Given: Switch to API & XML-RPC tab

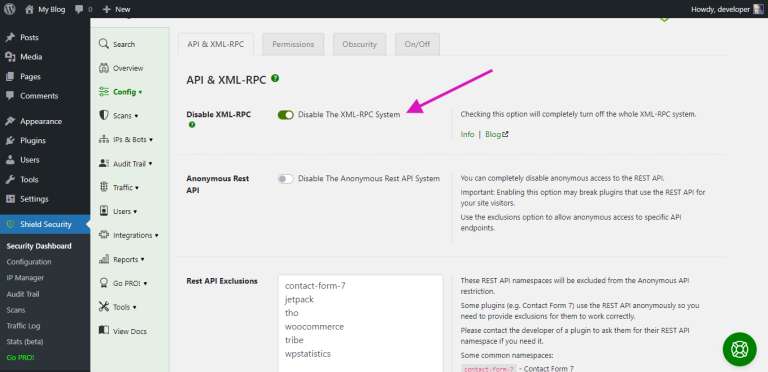Looking at the screenshot, I should click(216, 44).
